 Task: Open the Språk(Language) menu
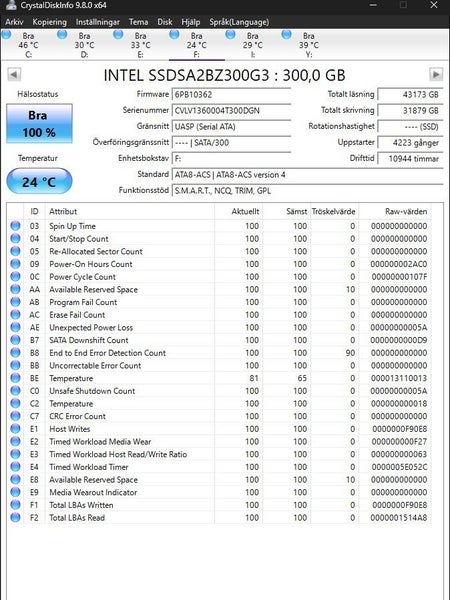pos(239,22)
